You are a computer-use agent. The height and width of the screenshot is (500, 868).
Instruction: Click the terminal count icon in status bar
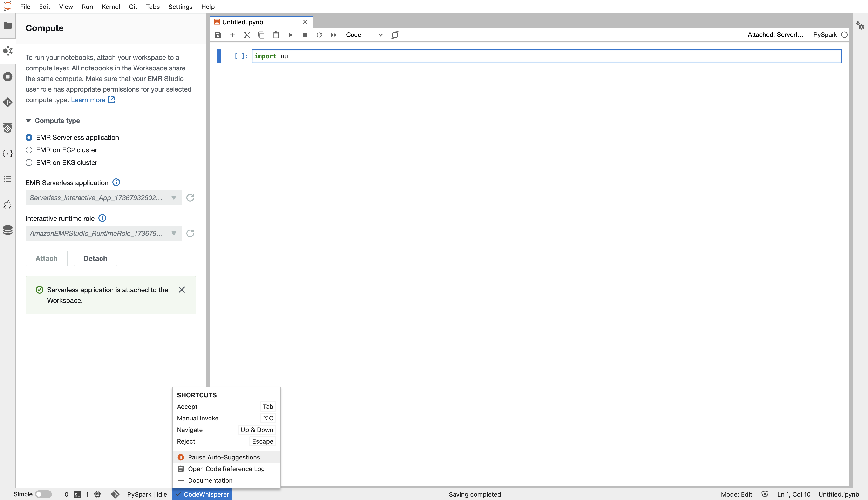[78, 494]
